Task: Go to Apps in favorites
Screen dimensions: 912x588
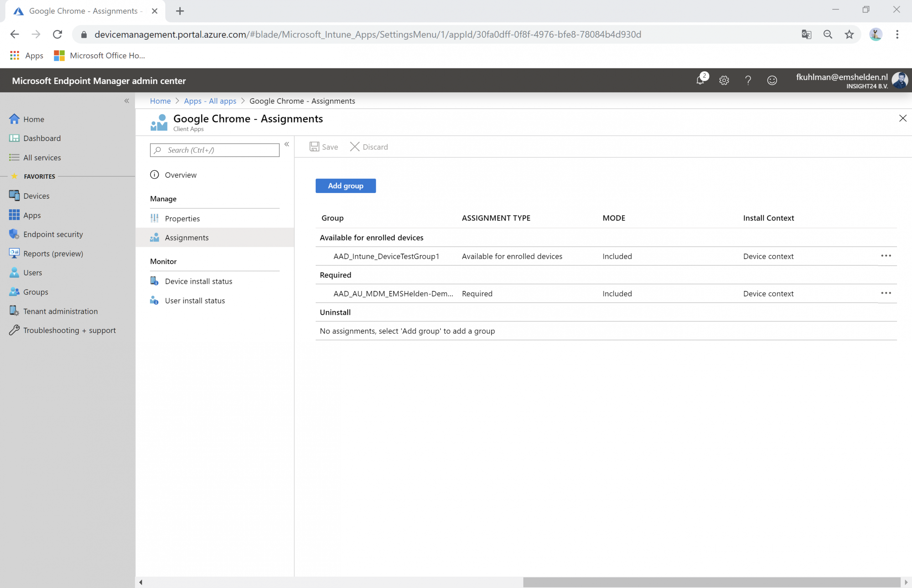Action: [x=32, y=215]
